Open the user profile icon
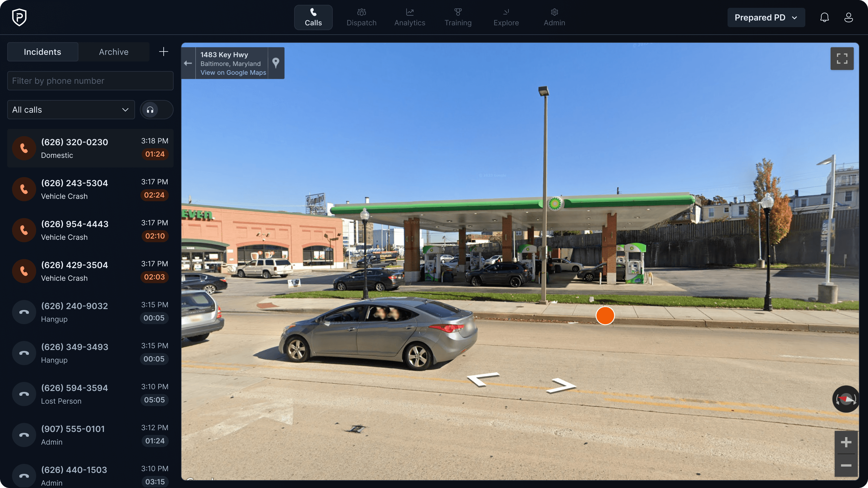 [x=848, y=17]
